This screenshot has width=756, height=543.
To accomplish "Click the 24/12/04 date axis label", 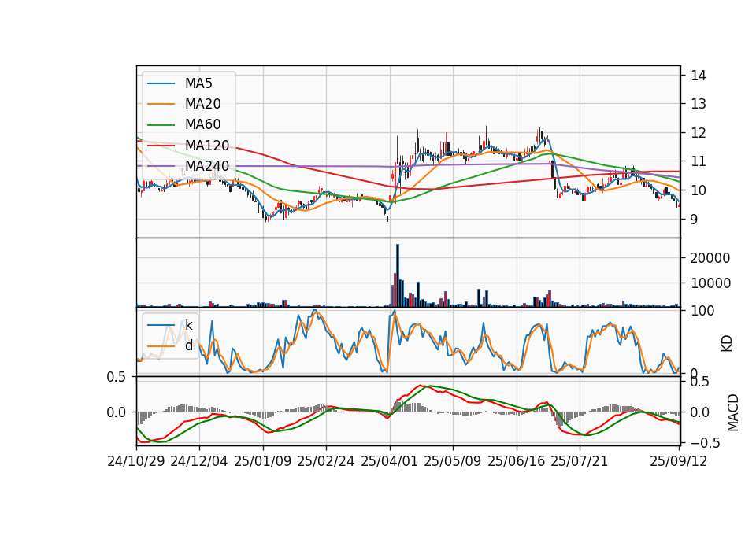I will (199, 461).
